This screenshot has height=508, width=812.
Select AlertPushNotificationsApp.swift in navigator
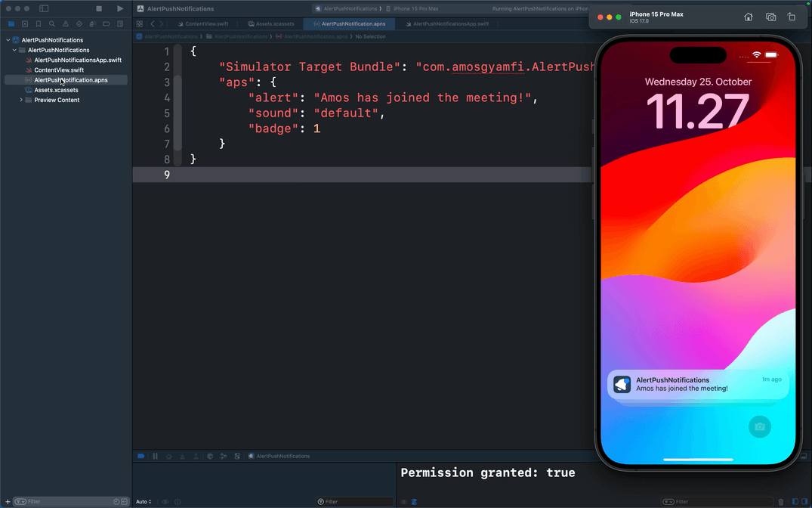click(x=78, y=60)
